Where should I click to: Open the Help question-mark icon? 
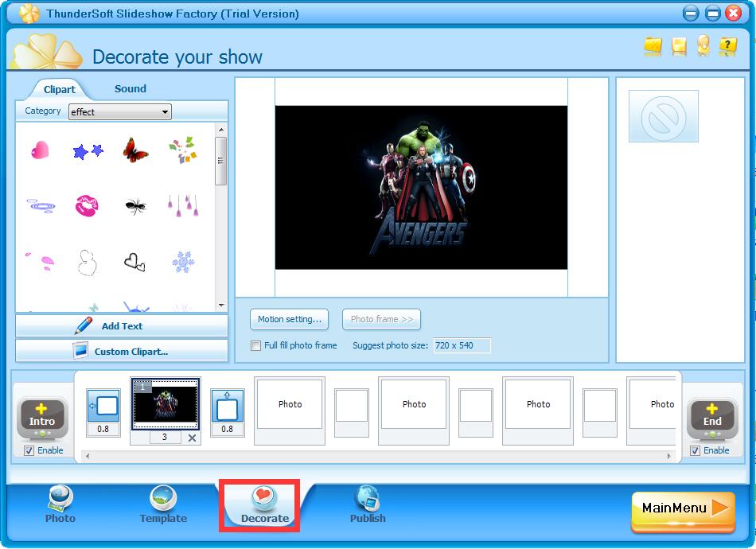727,47
